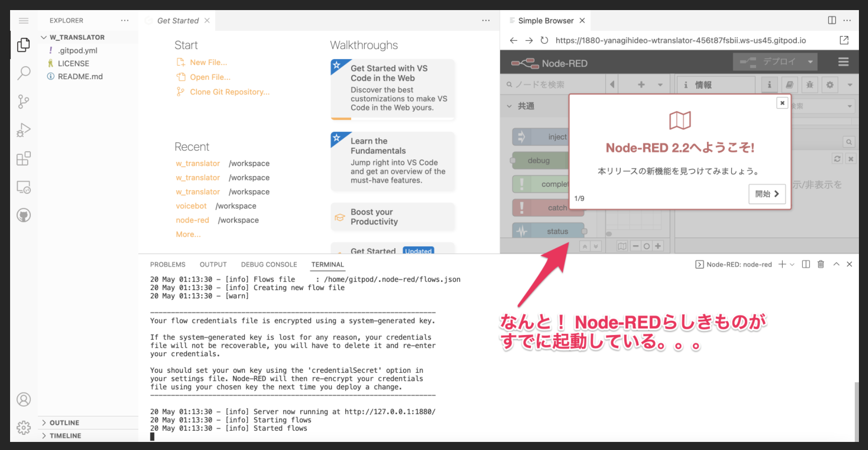Reload the Simple Browser page
This screenshot has width=868, height=450.
tap(544, 40)
